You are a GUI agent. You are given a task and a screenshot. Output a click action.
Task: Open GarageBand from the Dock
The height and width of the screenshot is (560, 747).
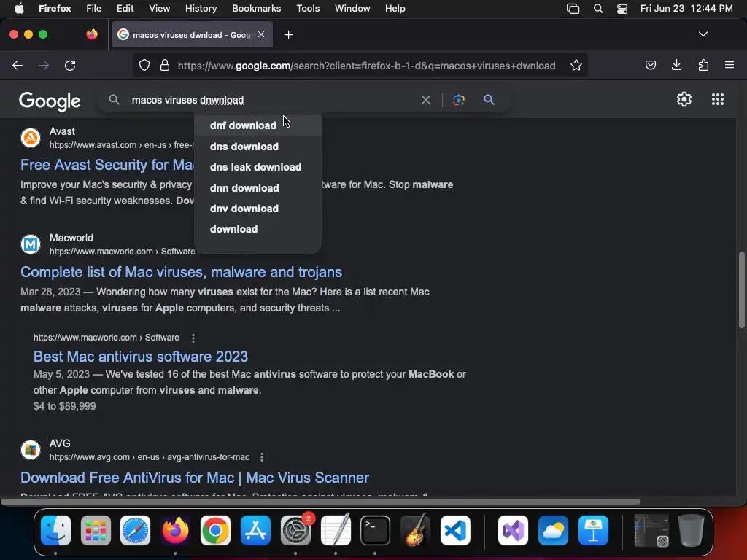[x=415, y=530]
